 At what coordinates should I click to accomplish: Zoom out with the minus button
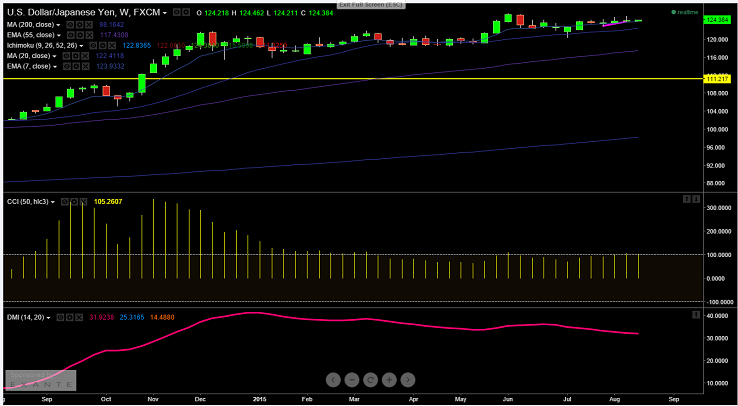click(351, 379)
